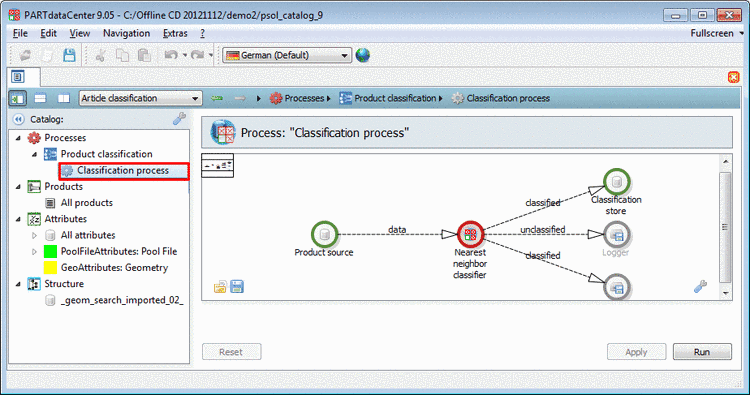Click the diagram vertical scrollbar thumb
Screen dimensions: 750x395
click(x=726, y=227)
